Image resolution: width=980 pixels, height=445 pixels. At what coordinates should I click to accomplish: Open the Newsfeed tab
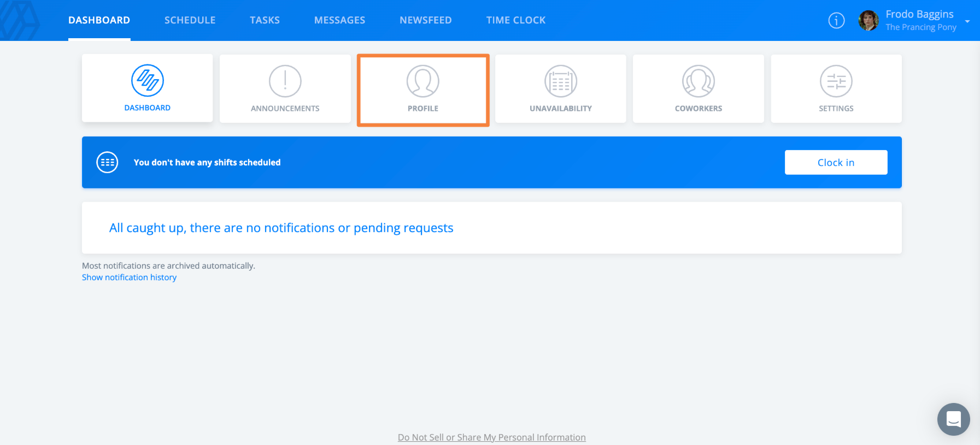point(426,20)
